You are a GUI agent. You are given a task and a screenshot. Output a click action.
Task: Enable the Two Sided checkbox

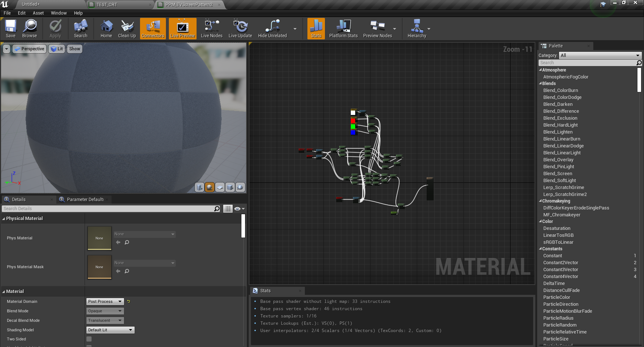(x=89, y=339)
